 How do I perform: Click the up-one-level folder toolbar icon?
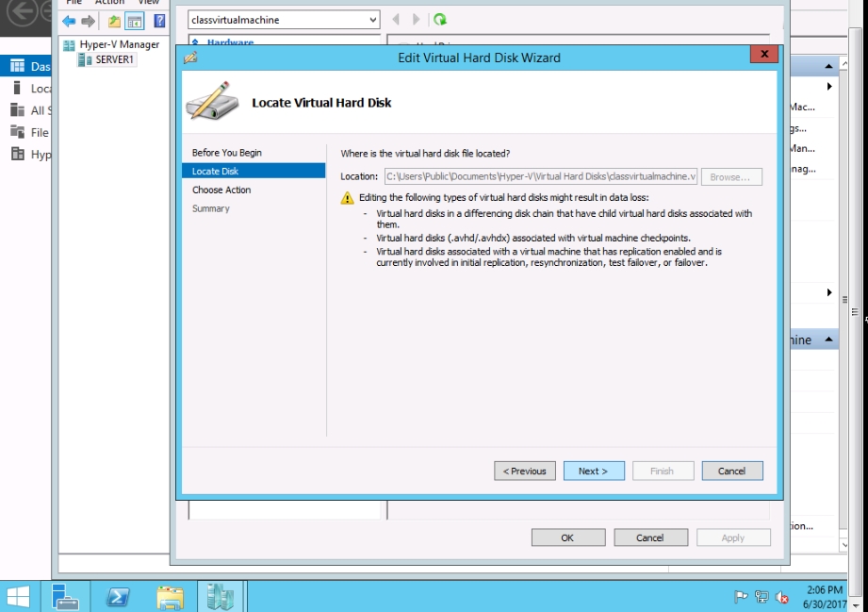coord(114,22)
